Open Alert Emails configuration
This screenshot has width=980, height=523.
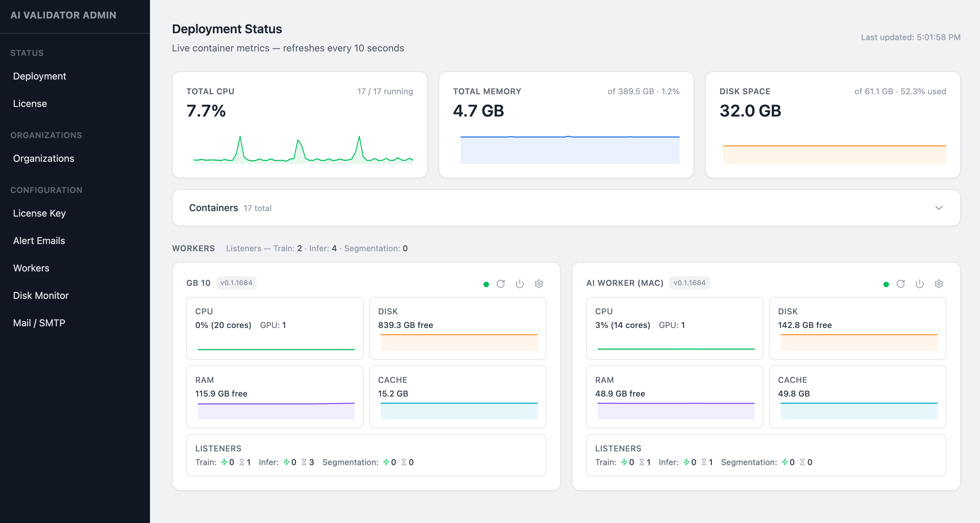[39, 241]
